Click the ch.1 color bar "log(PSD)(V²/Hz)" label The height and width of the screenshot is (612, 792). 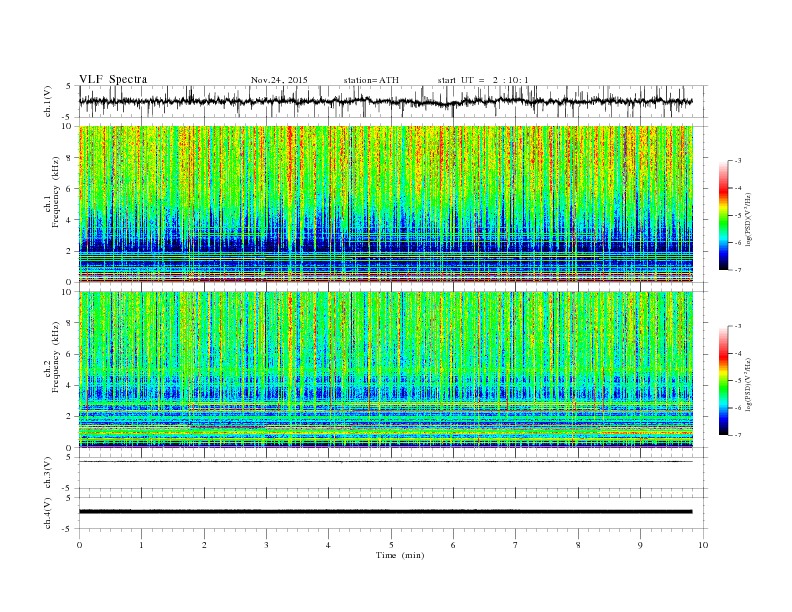pos(749,219)
